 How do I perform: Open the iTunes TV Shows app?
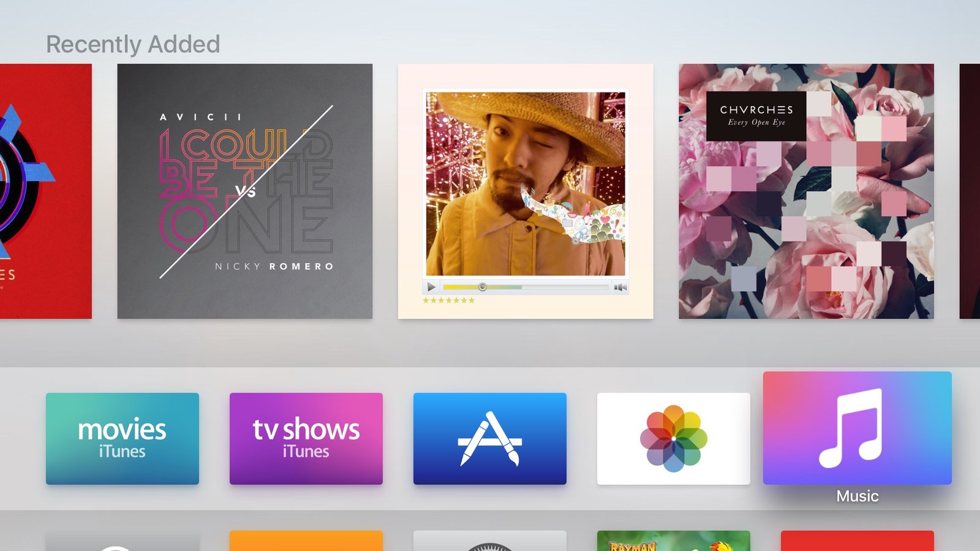[x=306, y=438]
